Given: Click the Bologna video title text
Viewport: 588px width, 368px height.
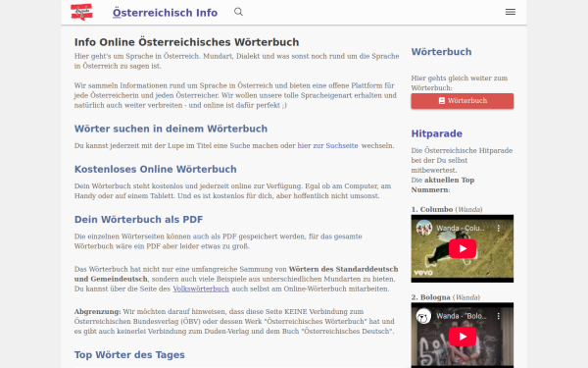Looking at the screenshot, I should pyautogui.click(x=462, y=316).
